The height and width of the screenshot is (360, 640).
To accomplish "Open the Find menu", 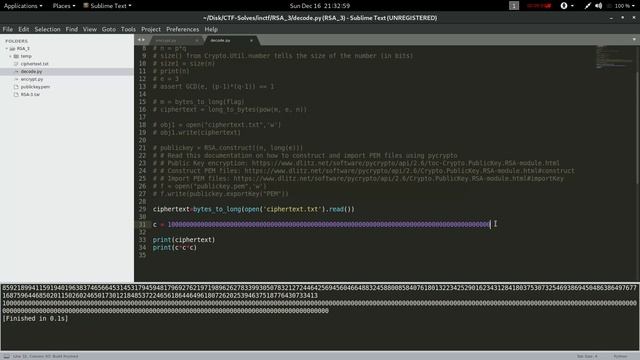I will (71, 29).
